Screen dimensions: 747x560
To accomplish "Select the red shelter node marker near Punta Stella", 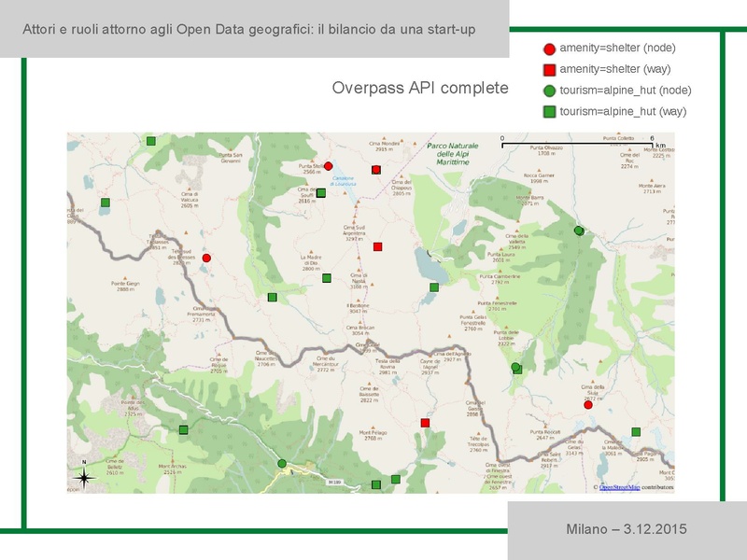I will tap(330, 164).
